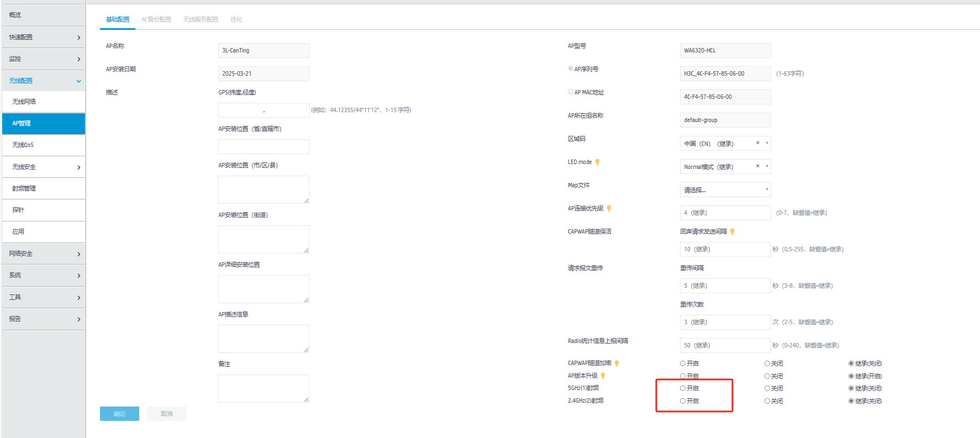Expand the 工具 sidebar menu
980x438 pixels.
(44, 297)
